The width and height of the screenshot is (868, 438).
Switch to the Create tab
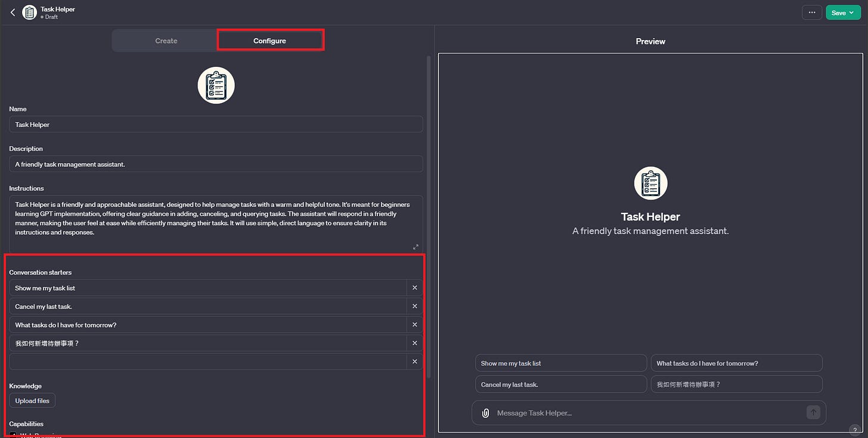click(x=166, y=41)
